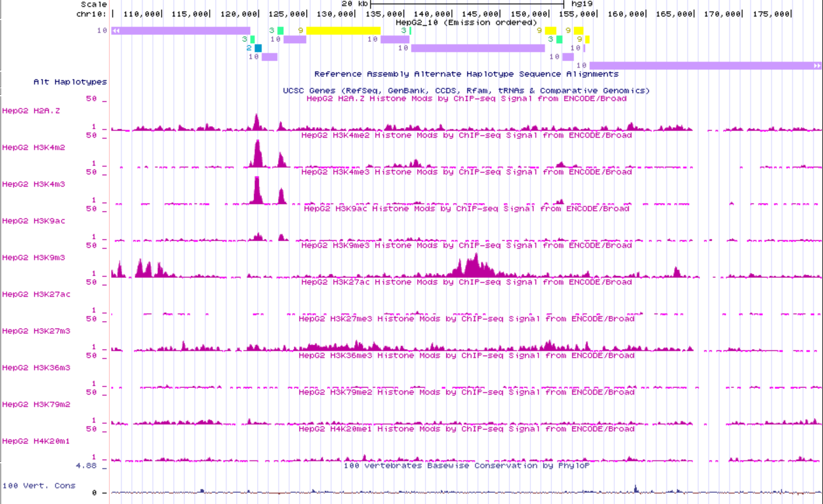This screenshot has width=823, height=504.
Task: Click the 4.88 value on the conservation axis
Action: coord(86,466)
